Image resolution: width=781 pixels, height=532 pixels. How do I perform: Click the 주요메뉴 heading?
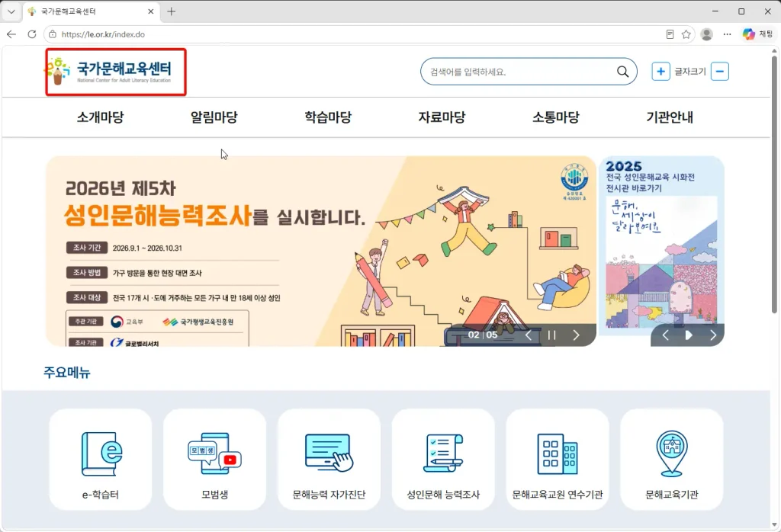click(x=67, y=372)
